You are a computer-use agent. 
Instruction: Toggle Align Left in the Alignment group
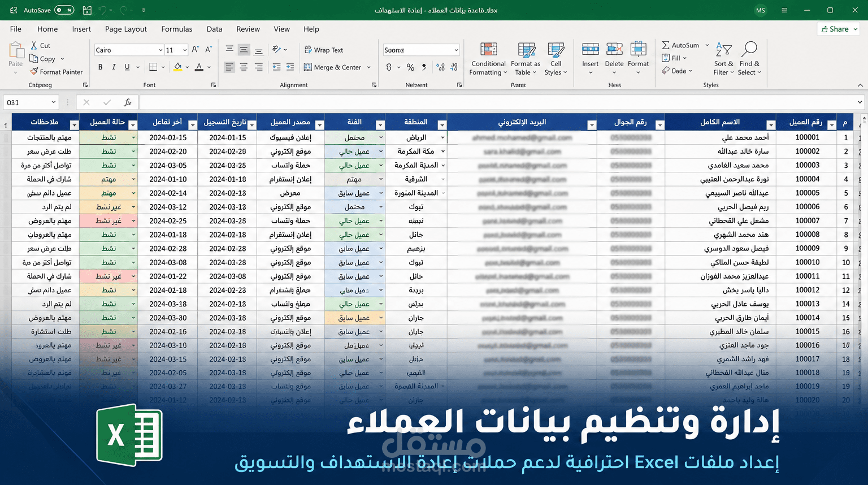[x=229, y=67]
